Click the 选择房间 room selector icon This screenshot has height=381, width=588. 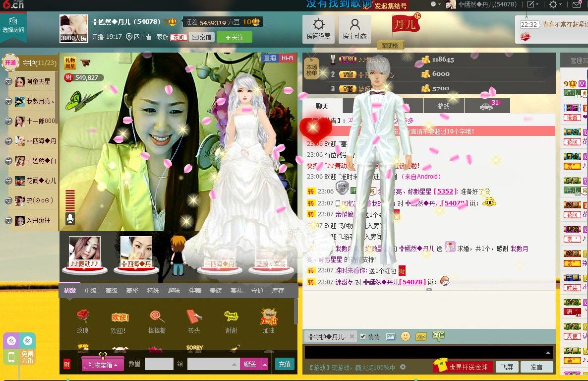point(13,25)
